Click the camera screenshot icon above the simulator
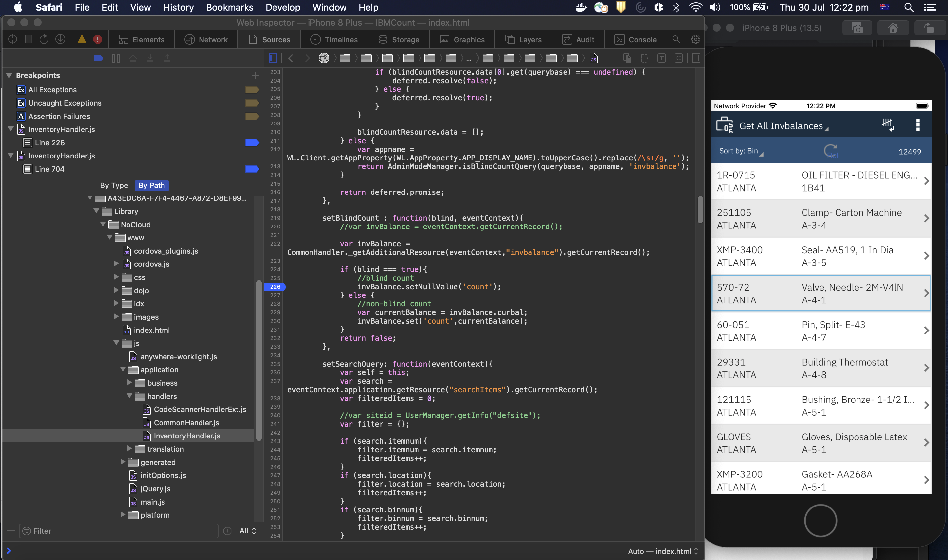 857,27
